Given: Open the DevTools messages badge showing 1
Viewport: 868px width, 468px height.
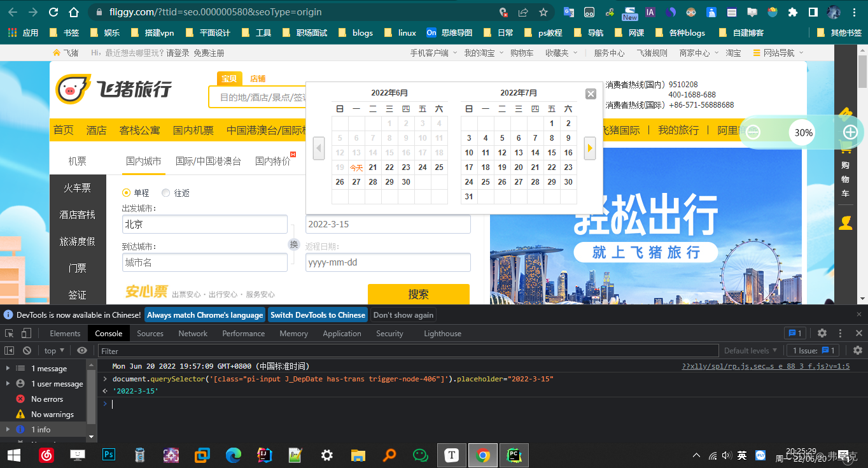Looking at the screenshot, I should click(795, 333).
